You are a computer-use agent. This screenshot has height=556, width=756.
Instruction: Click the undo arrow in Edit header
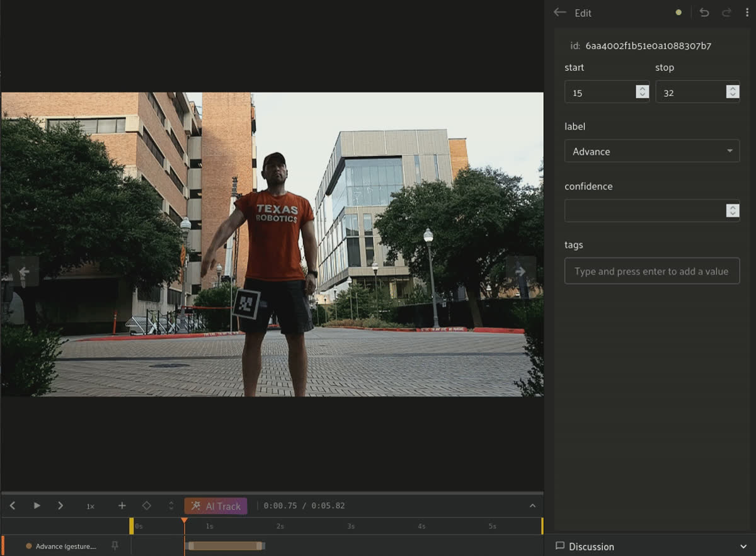(704, 13)
